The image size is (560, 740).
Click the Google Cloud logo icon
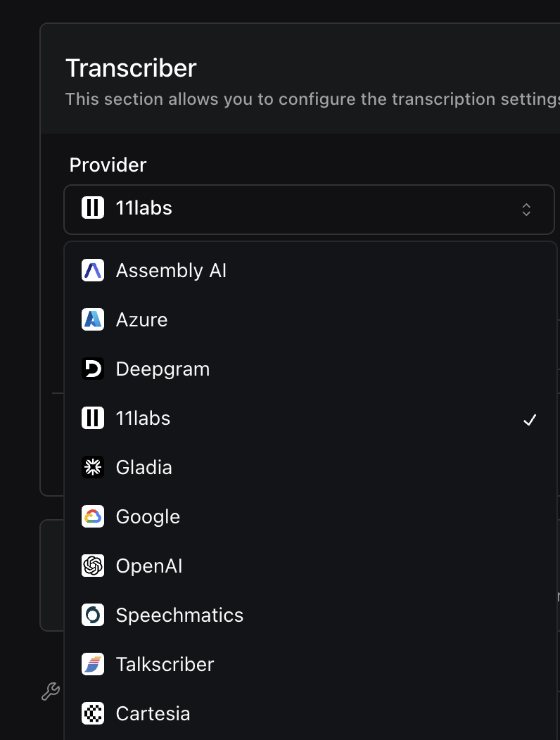(93, 517)
